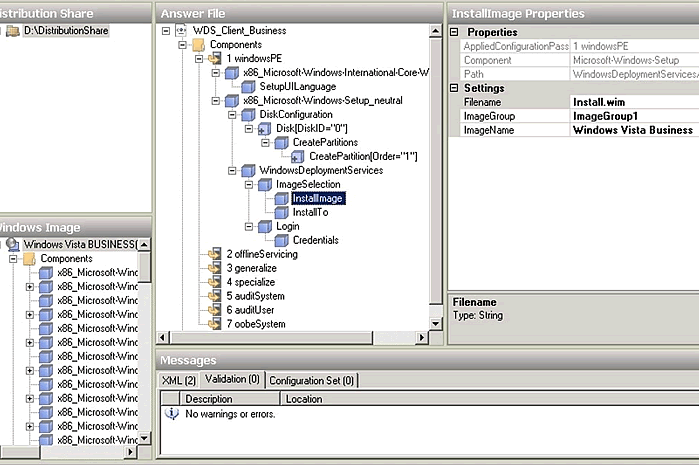The image size is (699, 465).
Task: Click the Windows Image horizontal scroll right arrow
Action: click(130, 452)
